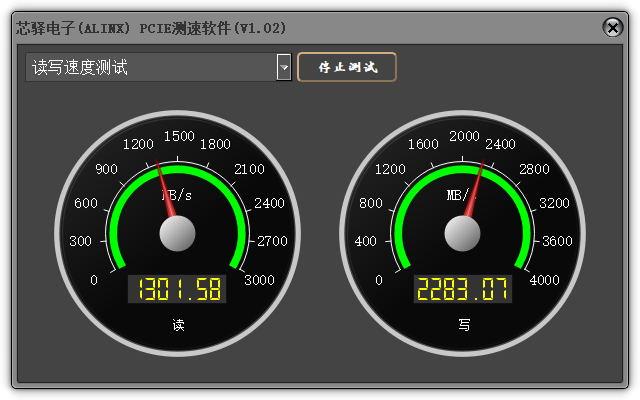Click the 2800 label on the write gauge
The image size is (640, 400).
pos(534,169)
